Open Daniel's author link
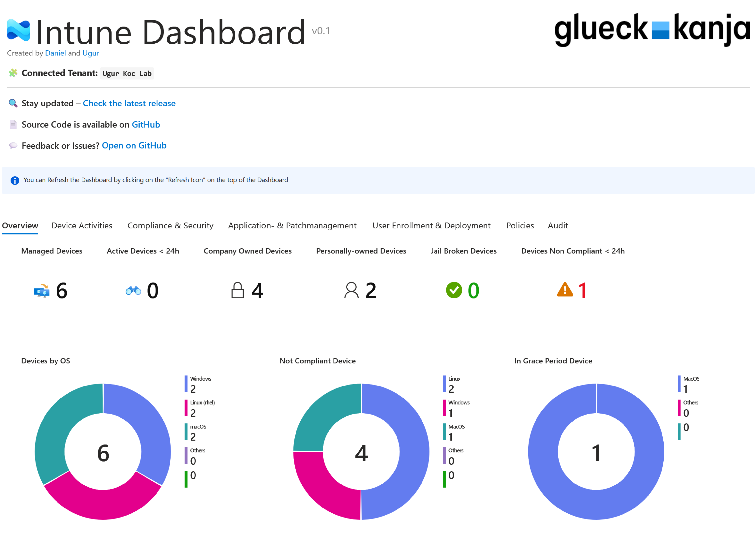Viewport: 756px width, 551px height. click(x=55, y=53)
